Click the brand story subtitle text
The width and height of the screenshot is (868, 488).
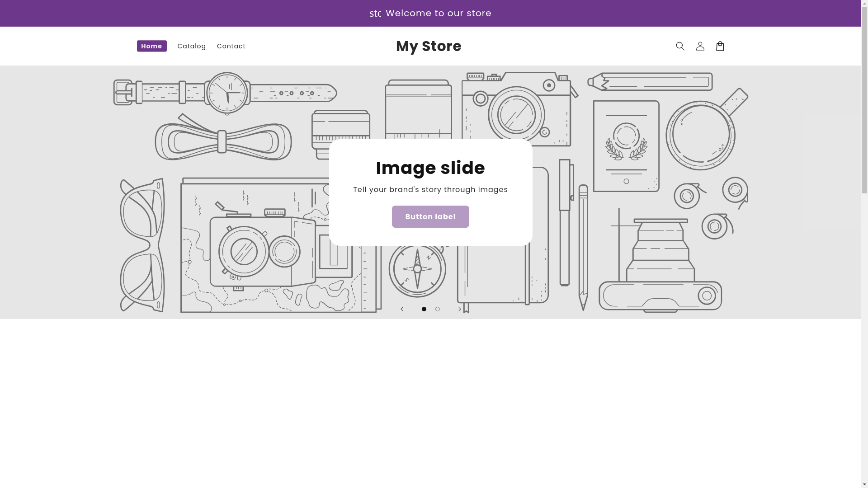click(x=430, y=190)
